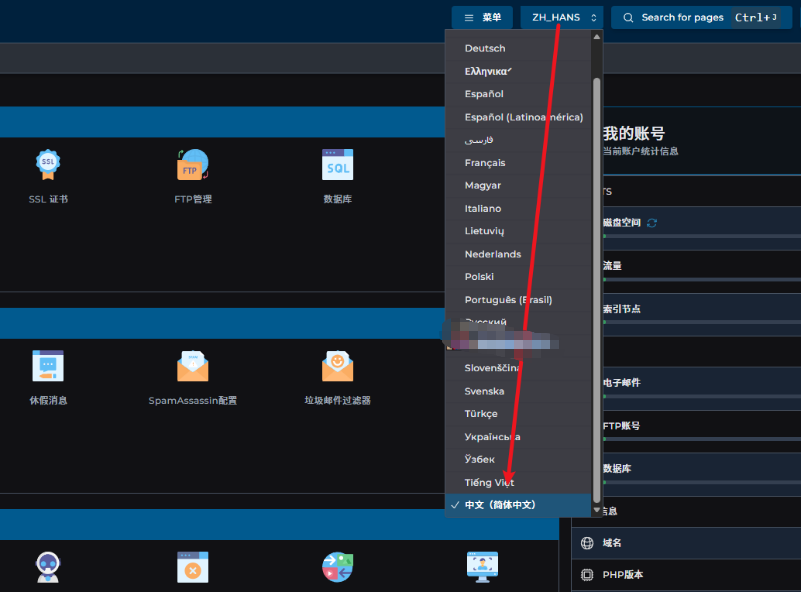
Task: Select Português (Brasil) language option
Action: [x=508, y=300]
